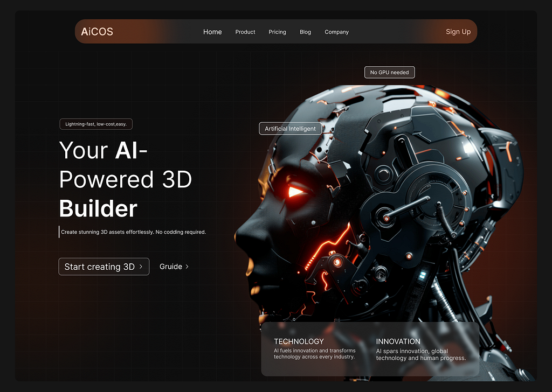
Task: Click the chevron arrow next to Gruide
Action: pos(187,267)
